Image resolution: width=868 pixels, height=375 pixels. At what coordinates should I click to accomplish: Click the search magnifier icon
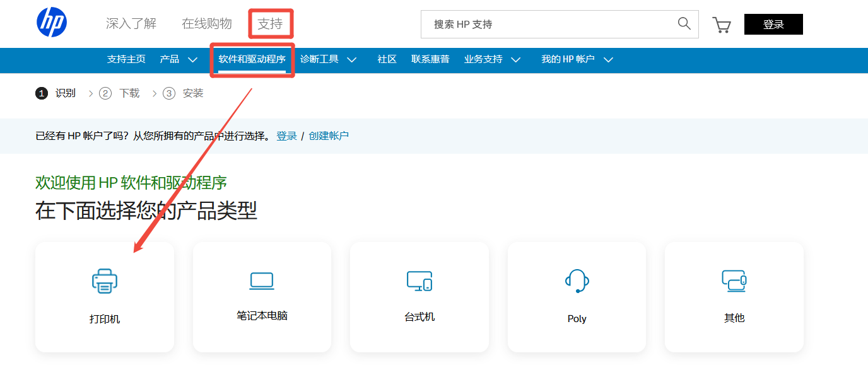(x=684, y=24)
